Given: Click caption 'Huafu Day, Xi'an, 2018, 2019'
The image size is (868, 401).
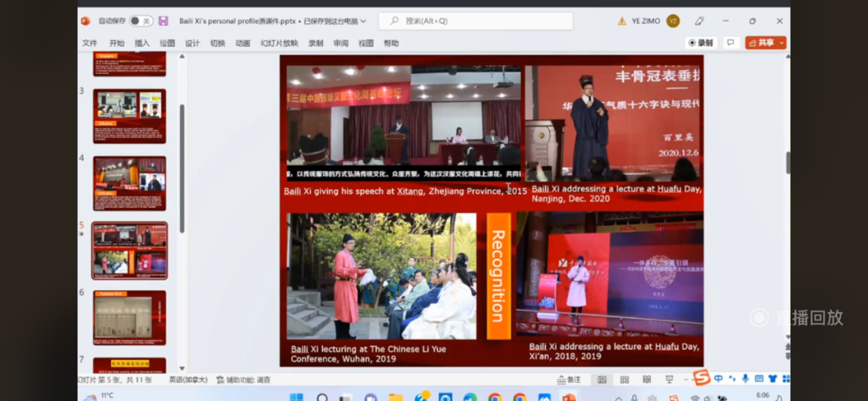Looking at the screenshot, I should (614, 351).
